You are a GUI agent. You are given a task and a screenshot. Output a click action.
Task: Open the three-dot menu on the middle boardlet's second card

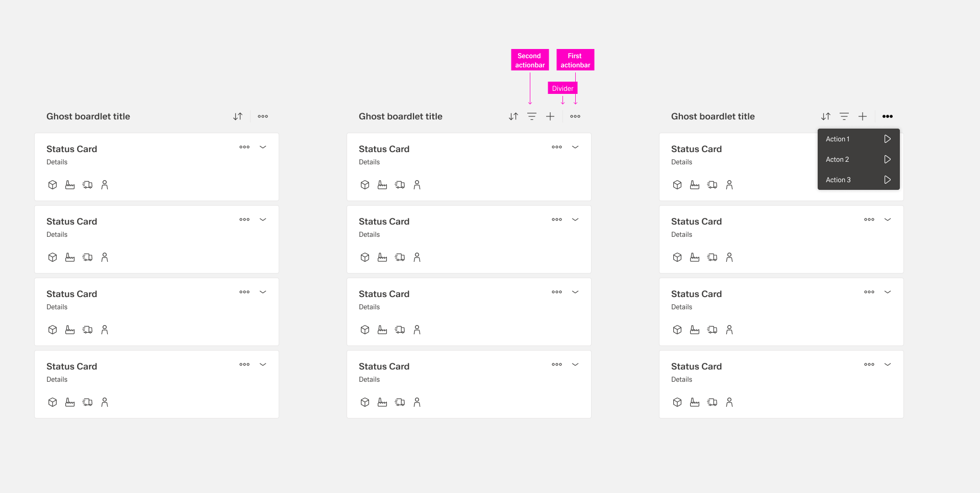(x=557, y=219)
